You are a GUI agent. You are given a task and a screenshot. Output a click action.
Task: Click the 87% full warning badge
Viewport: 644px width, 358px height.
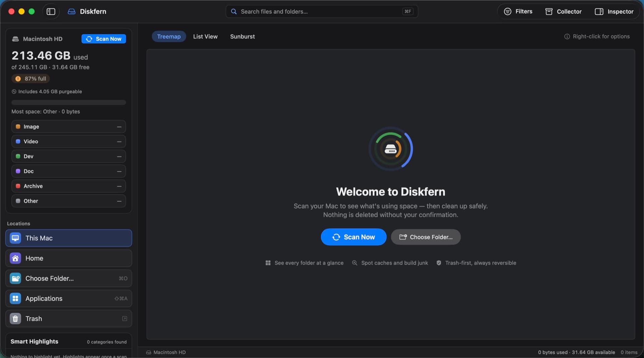[x=31, y=78]
